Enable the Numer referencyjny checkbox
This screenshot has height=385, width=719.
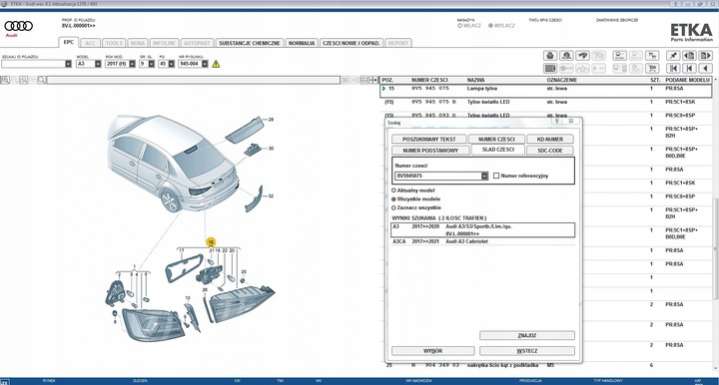click(496, 176)
